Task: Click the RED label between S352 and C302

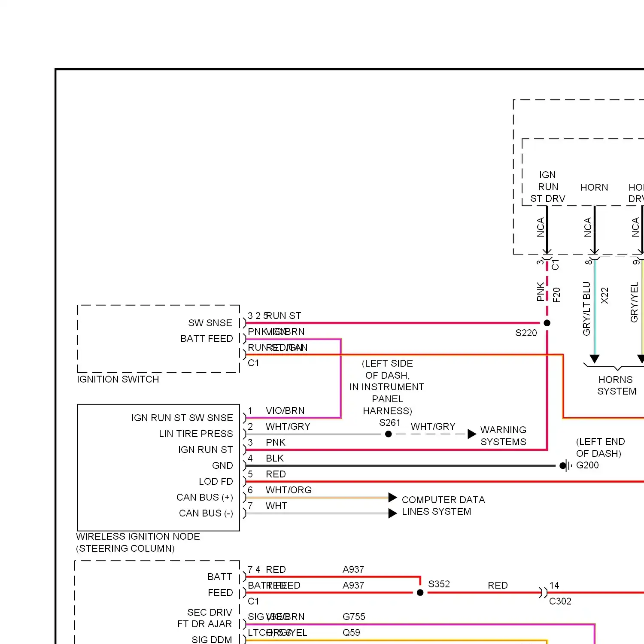Action: (x=498, y=585)
